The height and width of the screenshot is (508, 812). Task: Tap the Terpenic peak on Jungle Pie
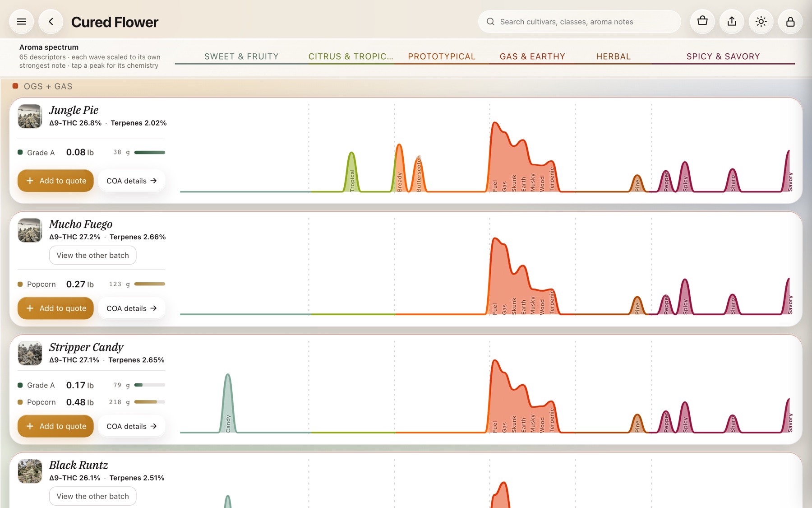pyautogui.click(x=551, y=177)
